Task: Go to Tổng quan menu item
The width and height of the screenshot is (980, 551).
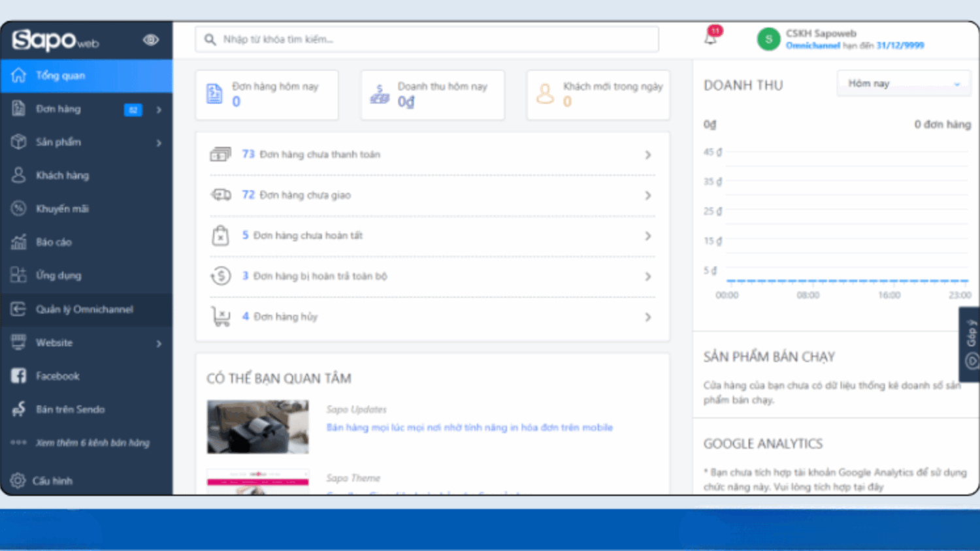Action: point(60,76)
